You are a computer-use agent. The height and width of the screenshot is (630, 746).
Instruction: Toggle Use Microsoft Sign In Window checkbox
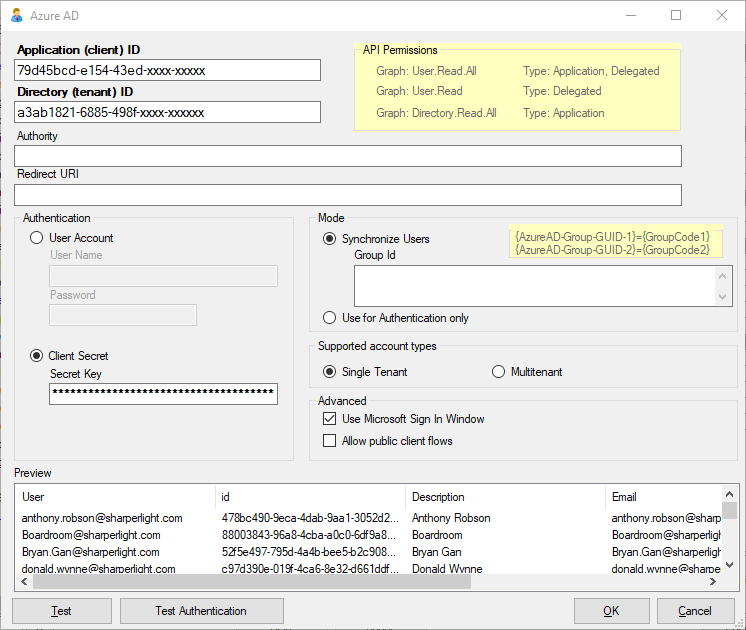coord(329,419)
